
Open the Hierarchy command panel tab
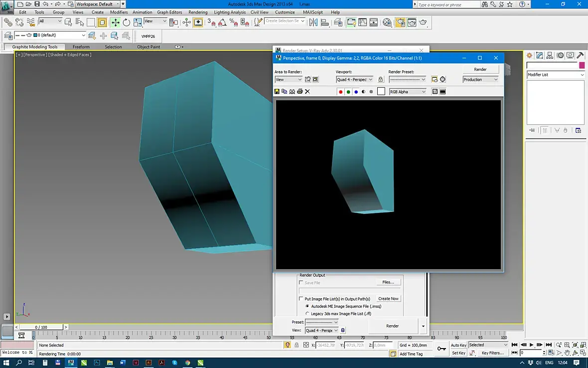point(550,55)
